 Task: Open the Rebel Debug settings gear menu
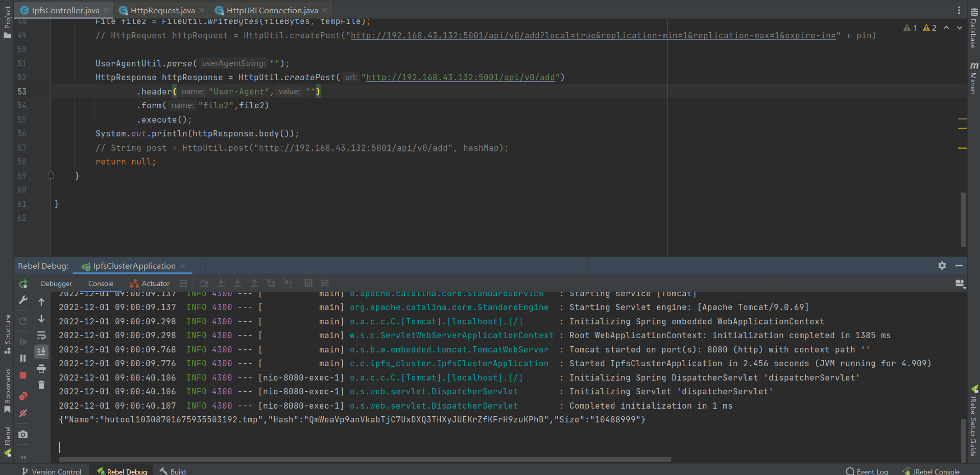tap(941, 266)
